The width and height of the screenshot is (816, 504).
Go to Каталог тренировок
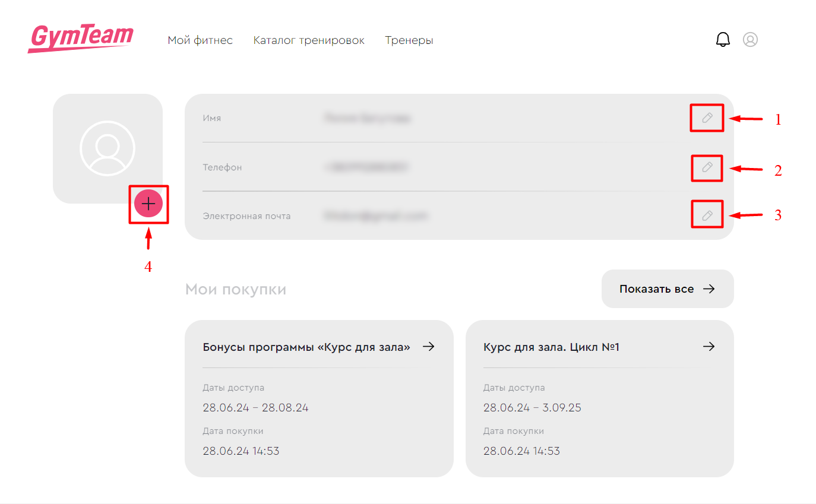pyautogui.click(x=309, y=40)
